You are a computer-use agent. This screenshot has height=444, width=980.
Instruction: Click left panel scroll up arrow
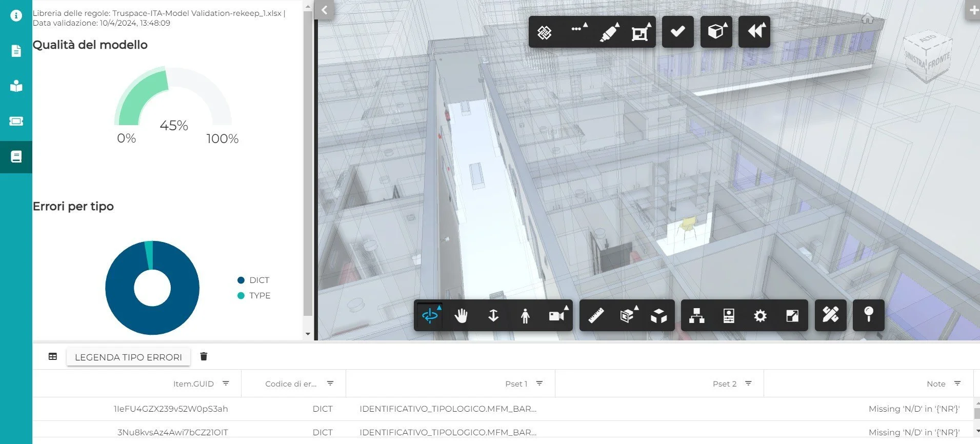[308, 7]
